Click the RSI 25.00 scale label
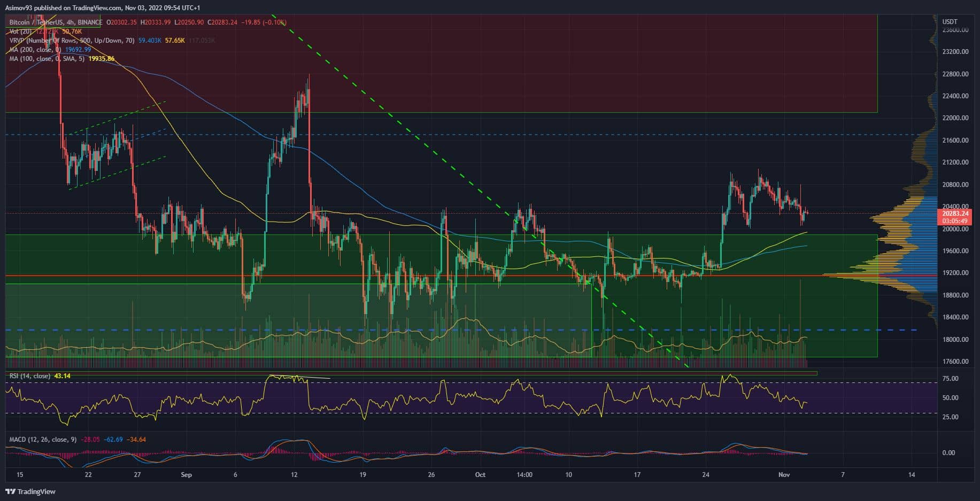Image resolution: width=980 pixels, height=501 pixels. point(950,417)
